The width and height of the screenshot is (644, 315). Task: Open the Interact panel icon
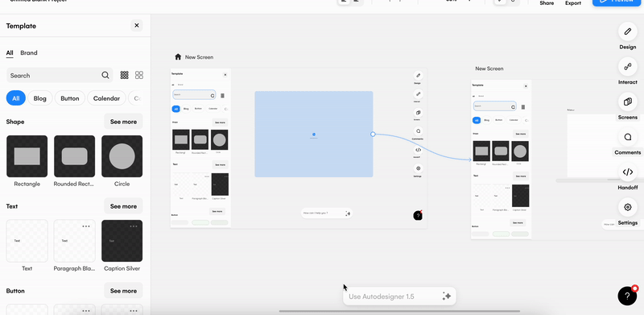pyautogui.click(x=628, y=67)
